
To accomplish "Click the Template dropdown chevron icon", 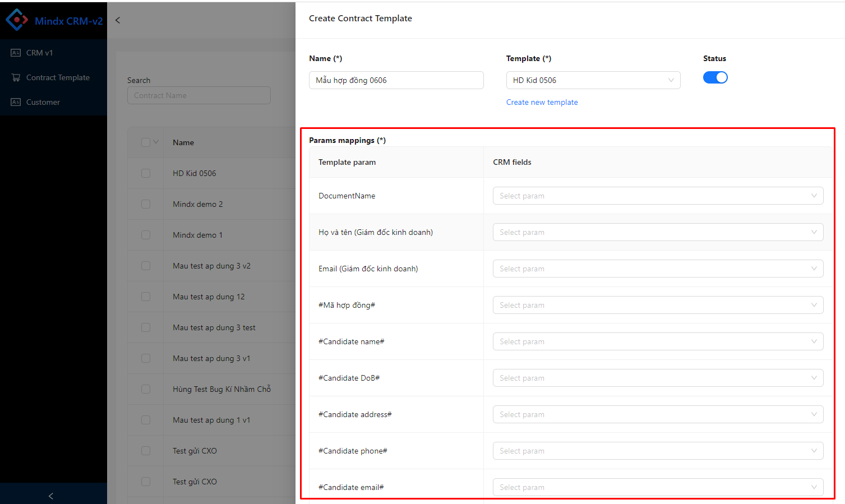I will [671, 80].
